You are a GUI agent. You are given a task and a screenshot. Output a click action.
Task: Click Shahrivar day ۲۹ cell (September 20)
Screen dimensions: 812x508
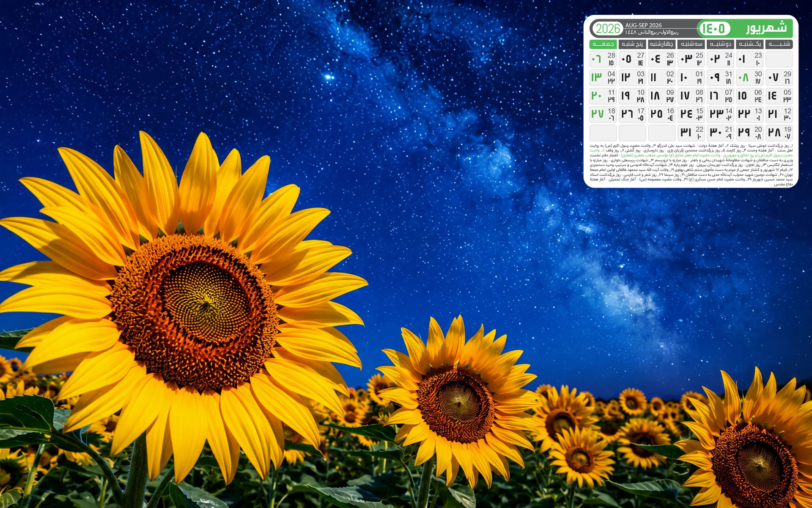[x=750, y=133]
